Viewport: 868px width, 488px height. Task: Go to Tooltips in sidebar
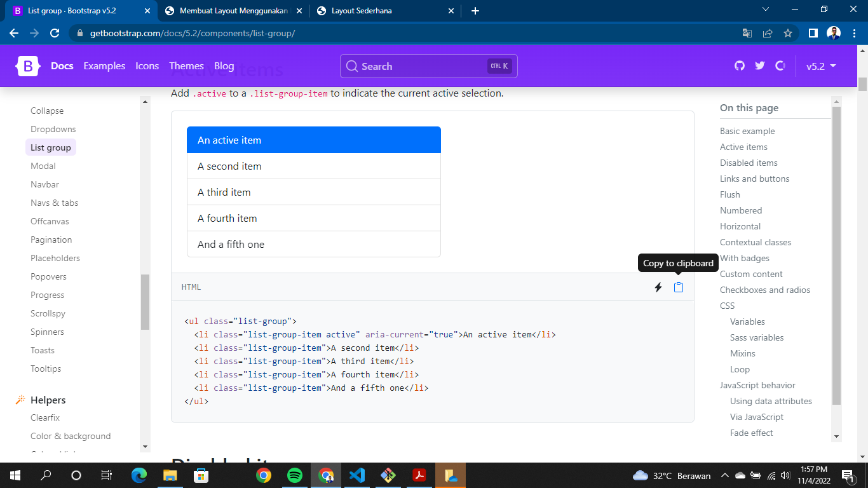tap(46, 369)
